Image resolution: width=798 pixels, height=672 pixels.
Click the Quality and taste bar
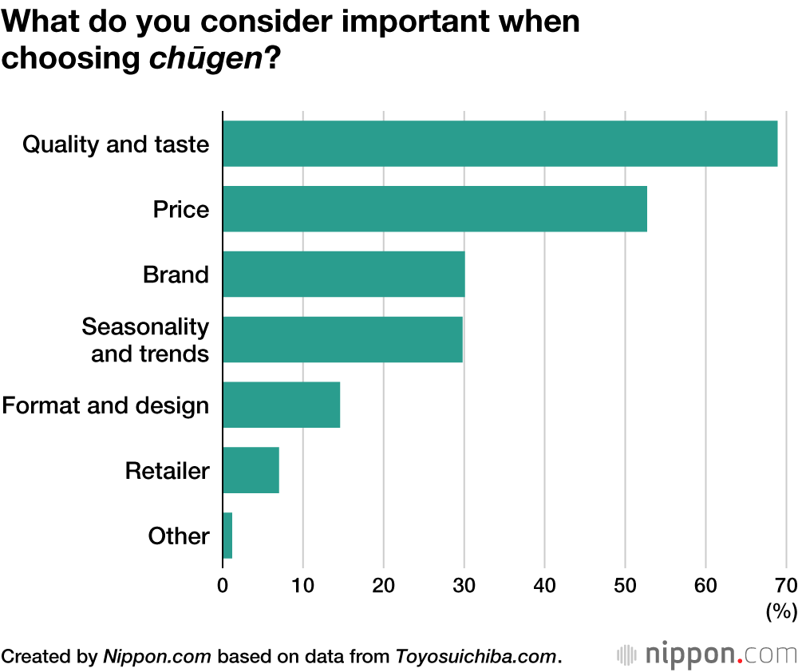tap(500, 144)
